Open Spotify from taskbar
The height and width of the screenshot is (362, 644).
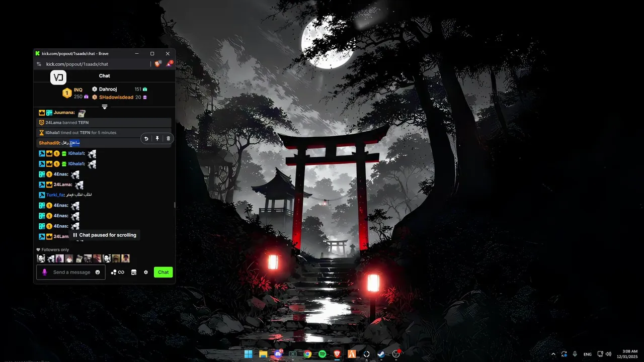322,354
